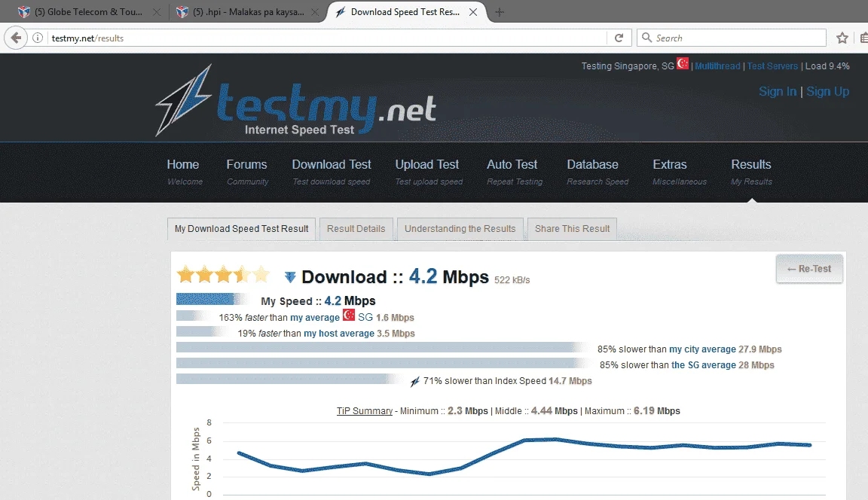Click the Maximum 6.19 Mbps value
The width and height of the screenshot is (868, 500).
coord(656,411)
